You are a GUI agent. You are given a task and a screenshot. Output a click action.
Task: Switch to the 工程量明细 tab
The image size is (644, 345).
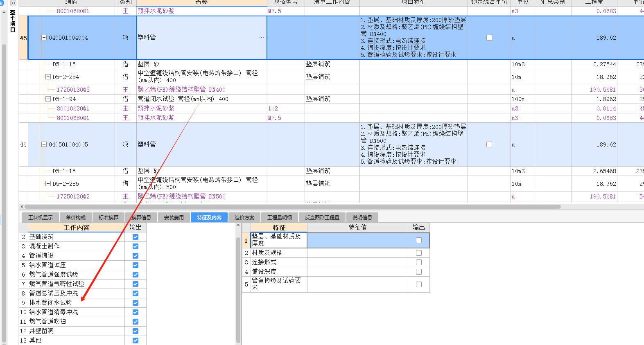pos(280,217)
